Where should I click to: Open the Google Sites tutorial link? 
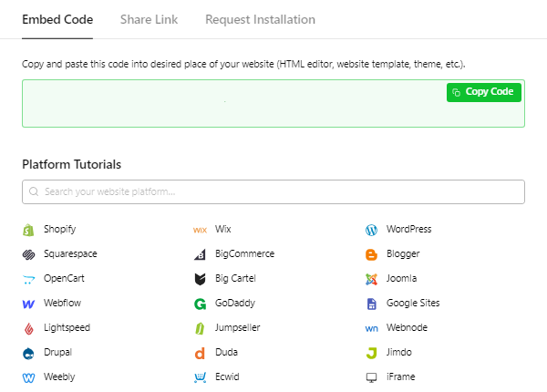coord(412,304)
